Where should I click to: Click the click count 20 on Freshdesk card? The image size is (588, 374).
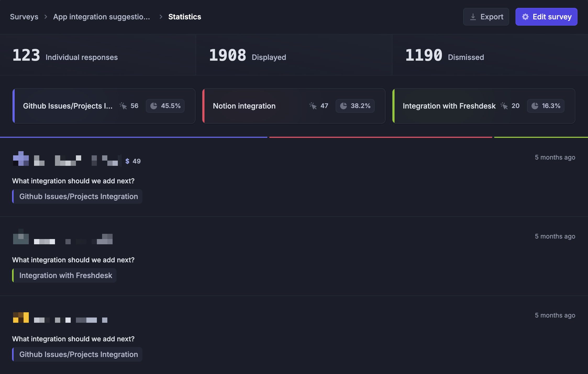(x=515, y=106)
